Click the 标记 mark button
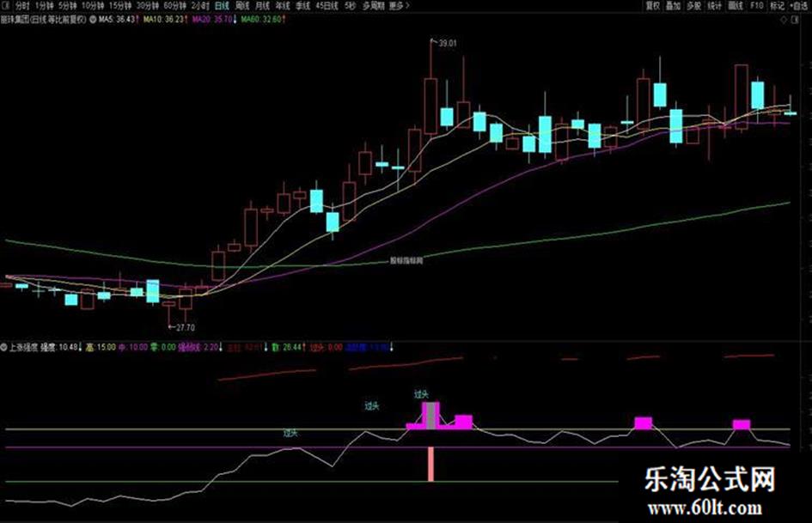The width and height of the screenshot is (812, 523). tap(777, 6)
